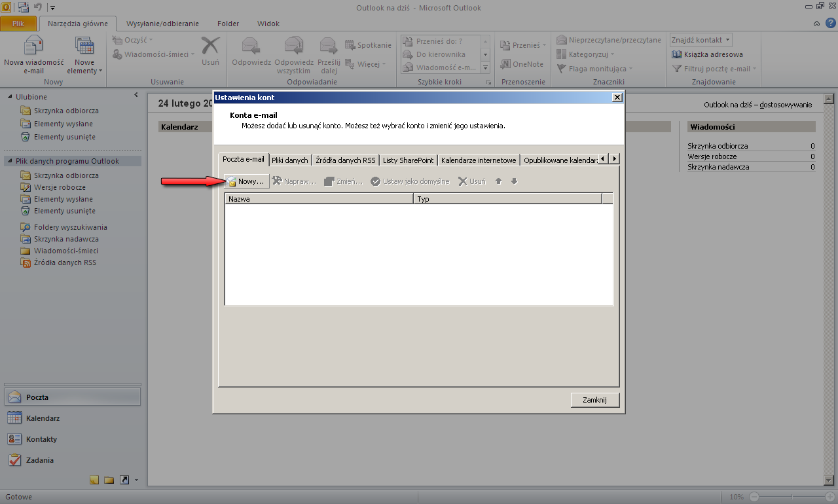
Task: Close the Ustawienia kont dialog with X
Action: pyautogui.click(x=617, y=97)
